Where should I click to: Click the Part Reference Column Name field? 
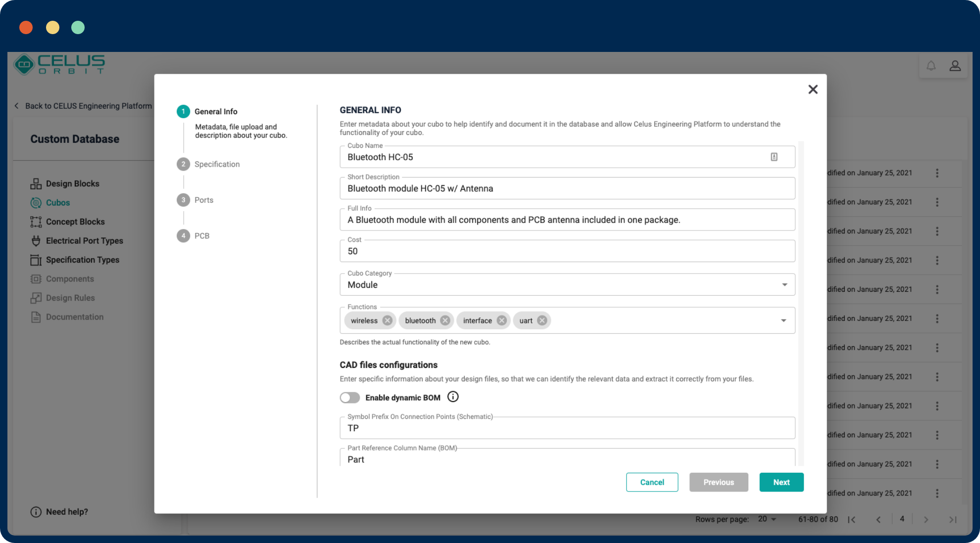[x=567, y=457]
